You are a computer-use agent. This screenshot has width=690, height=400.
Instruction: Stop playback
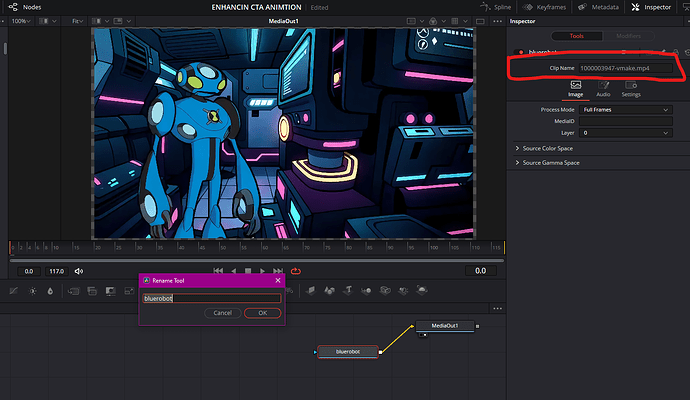coord(248,271)
